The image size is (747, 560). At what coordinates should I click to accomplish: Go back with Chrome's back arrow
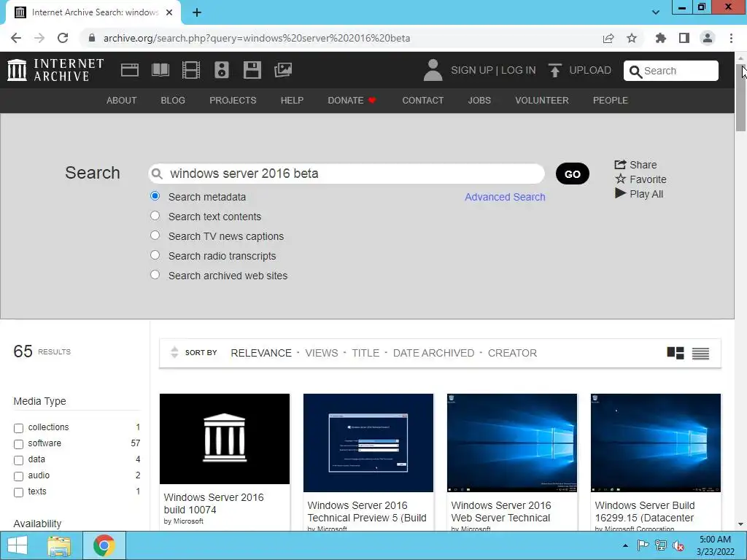pos(16,38)
